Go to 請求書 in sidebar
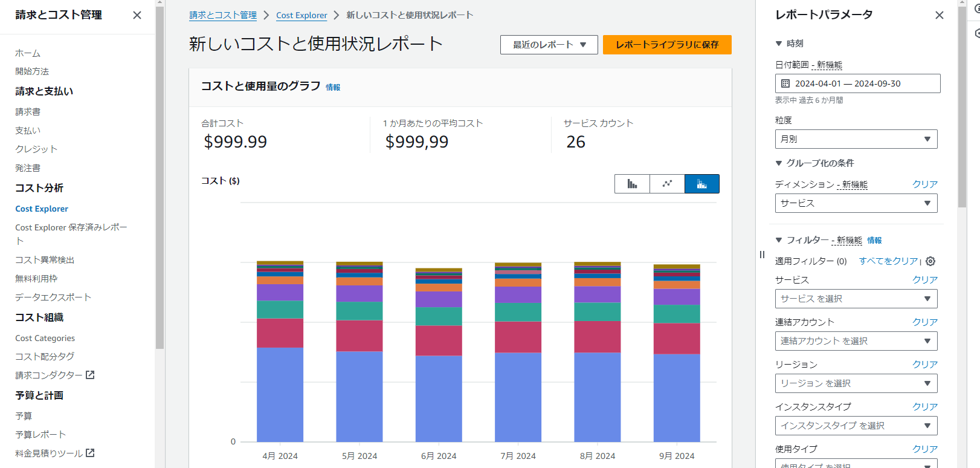The image size is (980, 468). point(28,112)
